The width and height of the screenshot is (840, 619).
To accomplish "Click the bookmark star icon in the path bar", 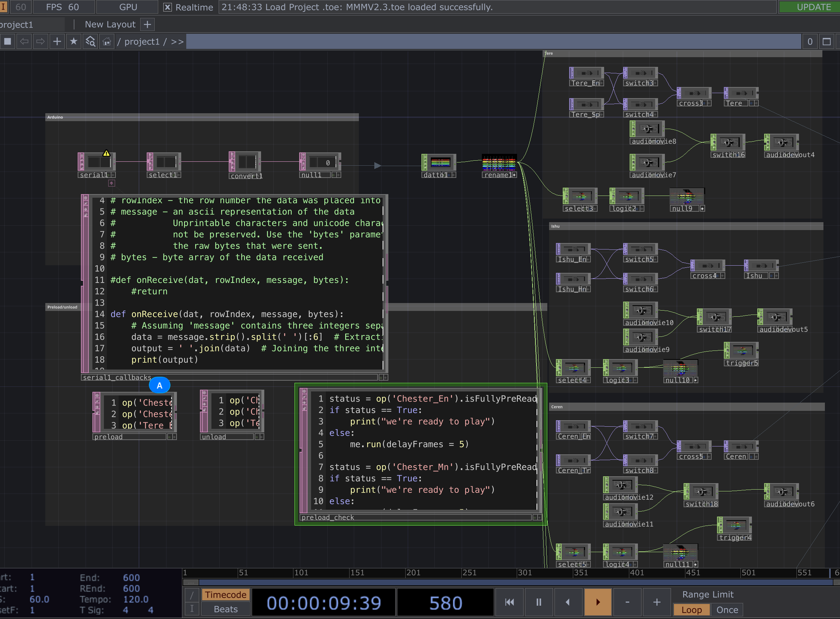I will [73, 41].
